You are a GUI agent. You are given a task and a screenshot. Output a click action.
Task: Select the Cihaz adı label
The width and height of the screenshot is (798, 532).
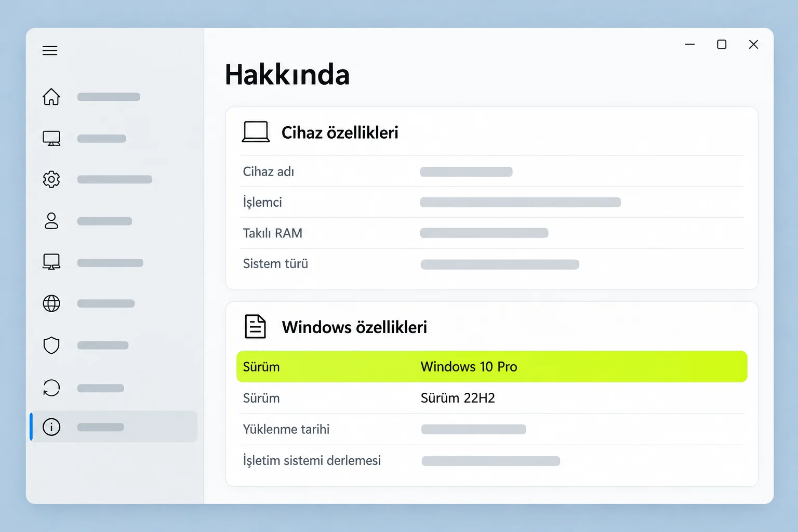(269, 171)
